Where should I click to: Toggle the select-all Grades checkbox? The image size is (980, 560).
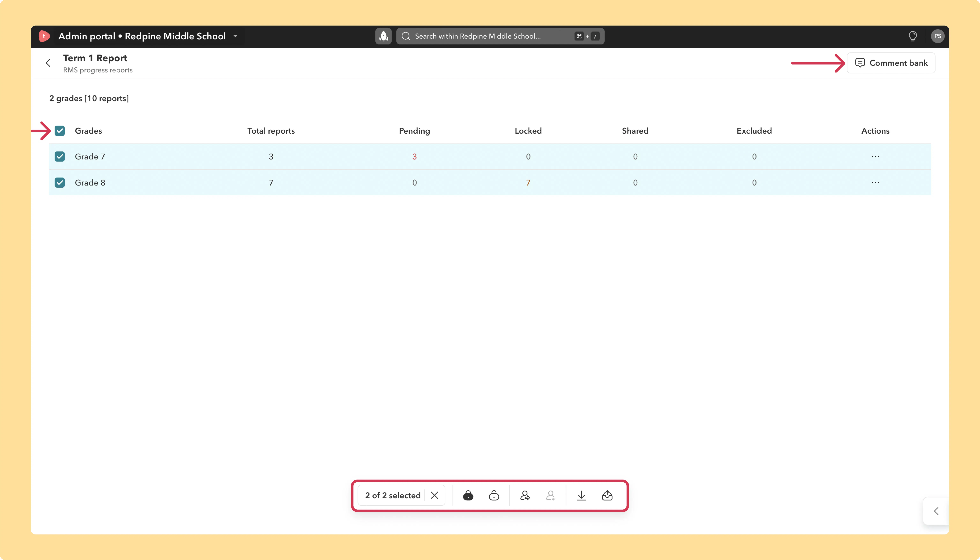click(x=59, y=131)
